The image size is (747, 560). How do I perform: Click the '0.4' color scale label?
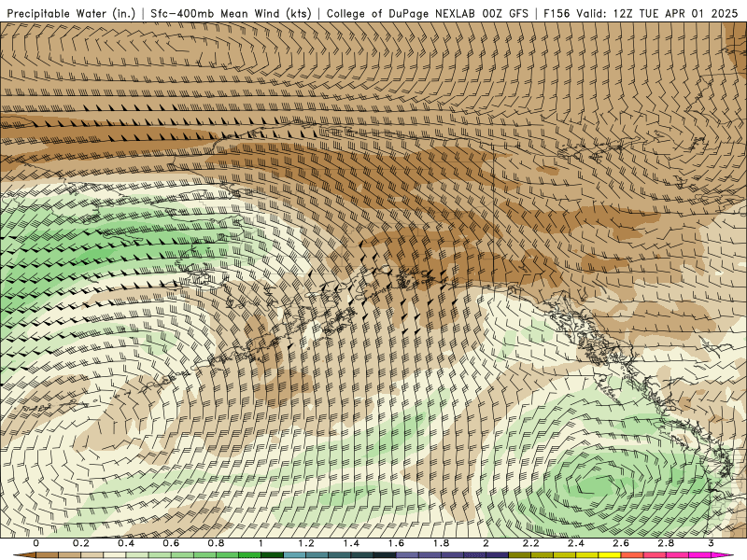126,543
